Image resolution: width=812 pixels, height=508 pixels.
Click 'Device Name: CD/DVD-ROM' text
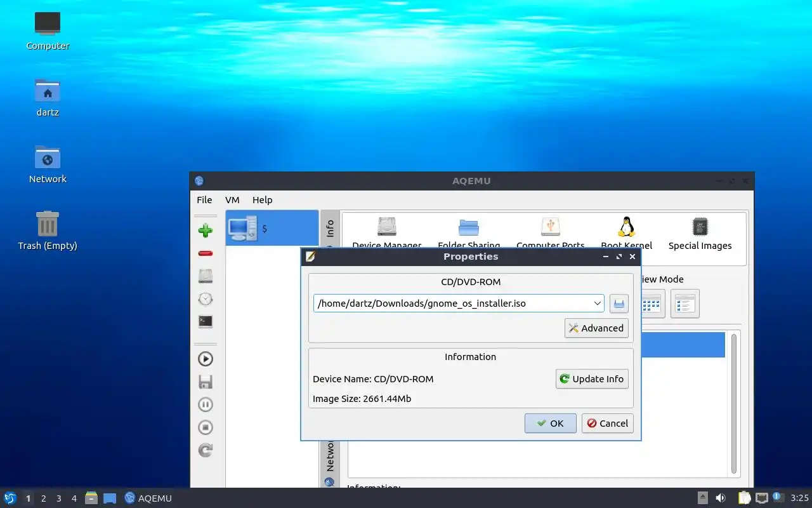[x=373, y=379]
